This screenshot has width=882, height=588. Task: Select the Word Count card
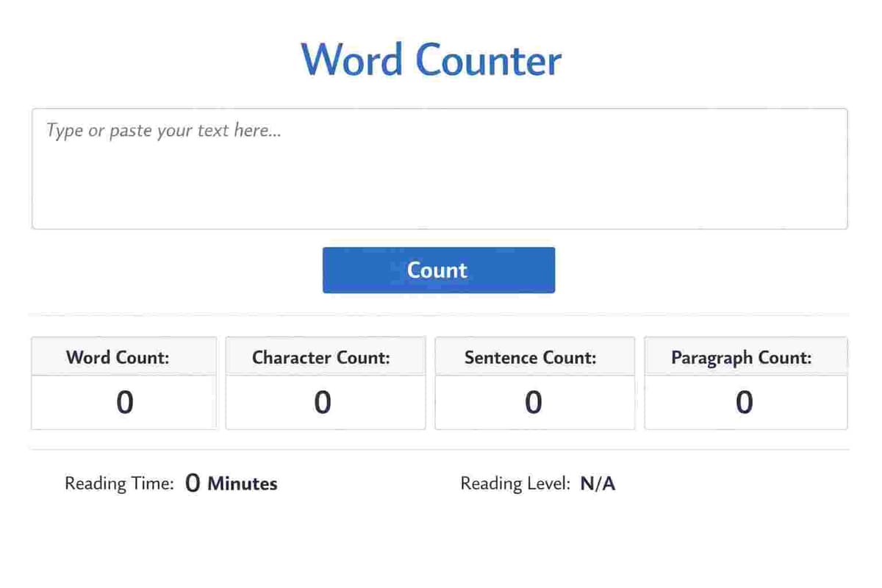click(123, 382)
